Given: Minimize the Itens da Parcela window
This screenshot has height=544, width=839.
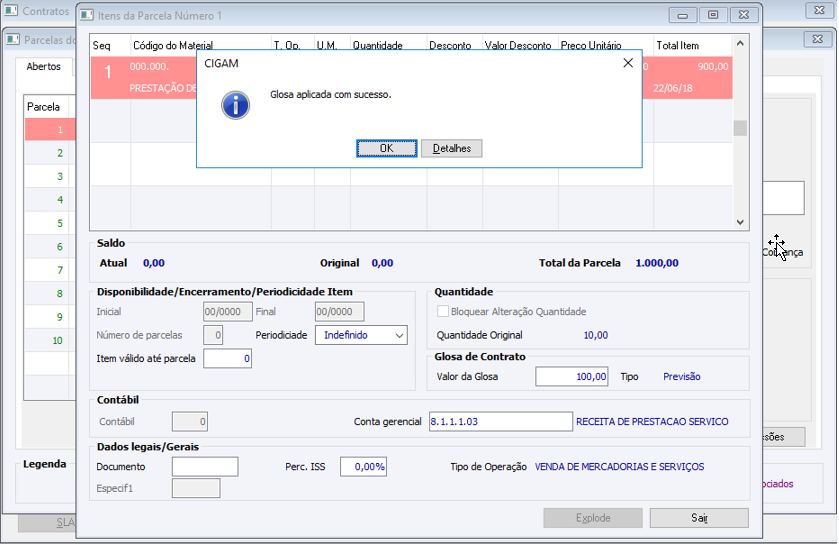Looking at the screenshot, I should [683, 15].
